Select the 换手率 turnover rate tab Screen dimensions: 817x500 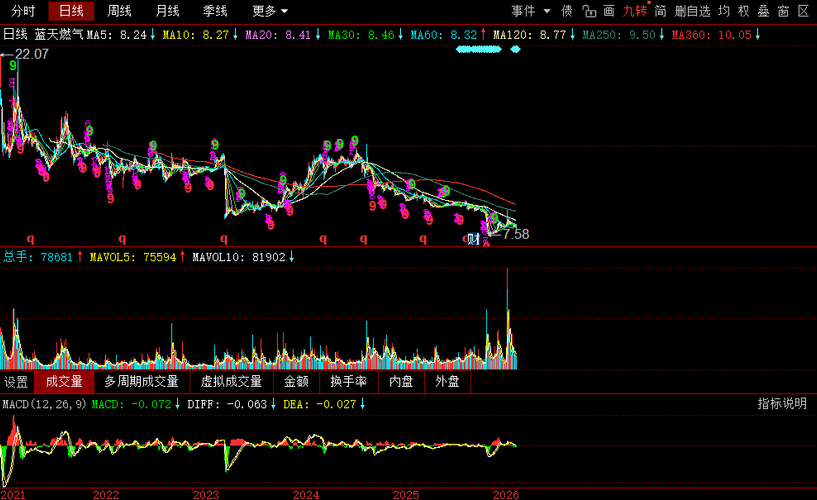349,382
